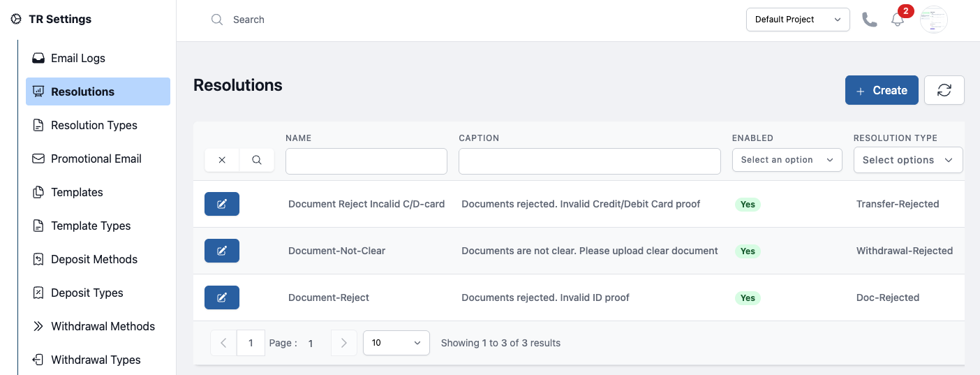The image size is (980, 375).
Task: Click the refresh icon button beside Create
Action: click(944, 90)
